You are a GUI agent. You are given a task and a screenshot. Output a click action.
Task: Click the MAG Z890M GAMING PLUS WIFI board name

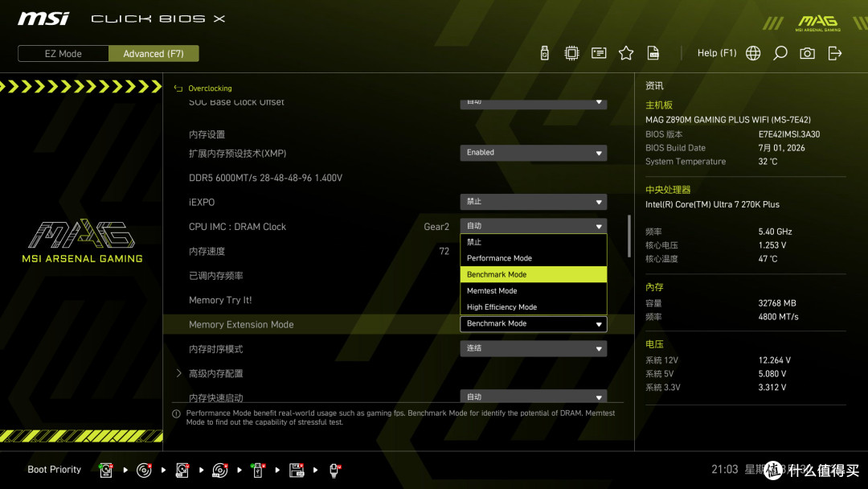(x=728, y=120)
